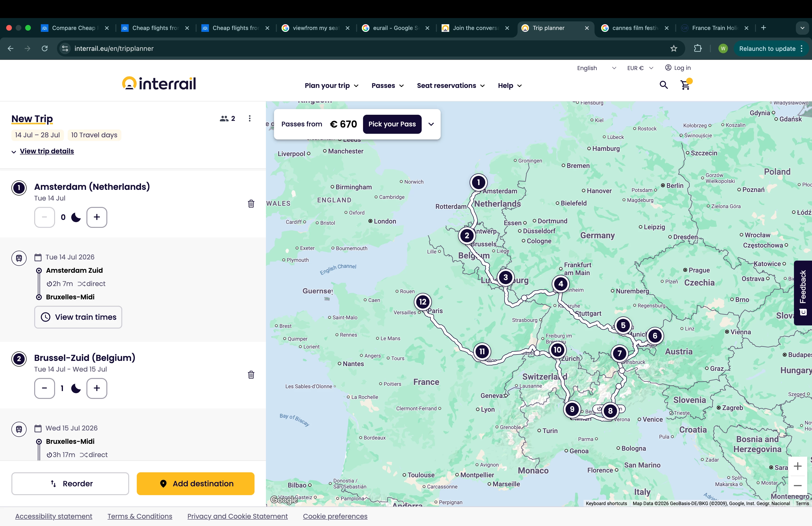Increase nights in Brussel-Zuid with plus
Screen dimensions: 812x526
[97, 388]
